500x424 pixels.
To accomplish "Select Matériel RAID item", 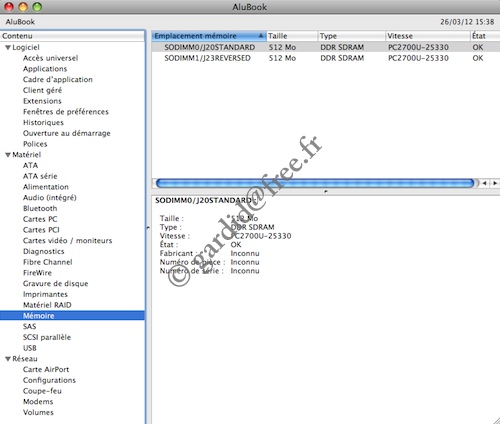I will tap(47, 305).
